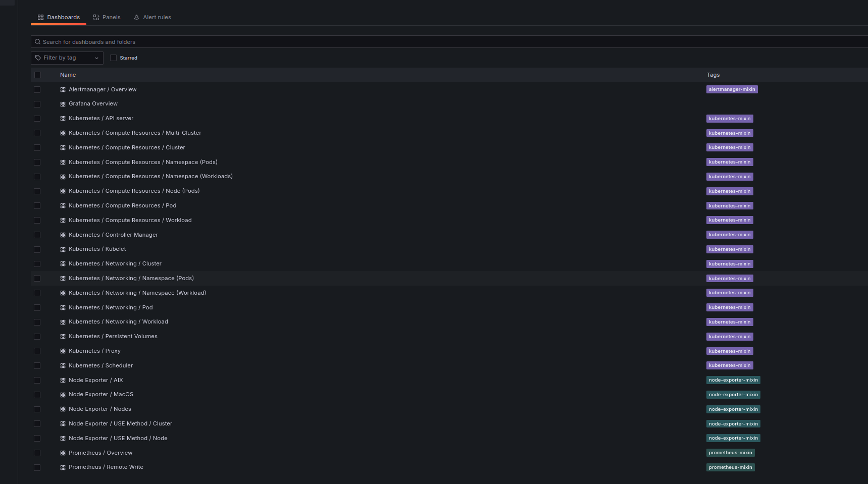The image size is (868, 484).
Task: Click dashboard icon beside Node Exporter / AIX
Action: click(63, 381)
